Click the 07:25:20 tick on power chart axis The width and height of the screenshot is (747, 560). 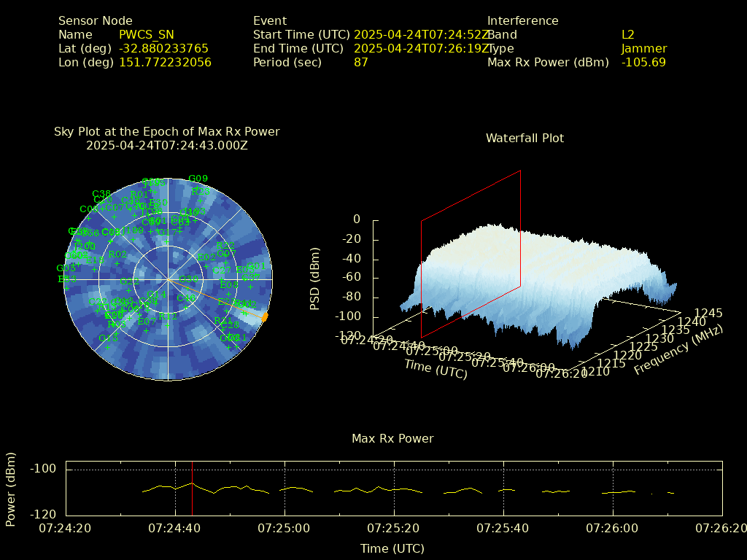[x=394, y=527]
